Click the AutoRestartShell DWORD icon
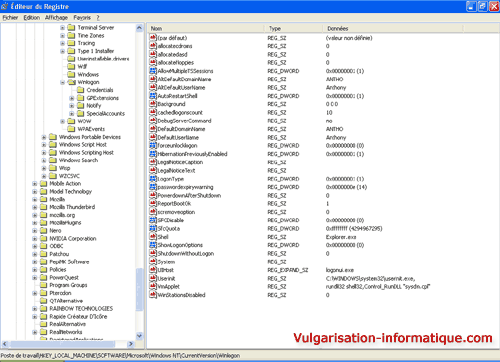The height and width of the screenshot is (362, 500). (153, 96)
